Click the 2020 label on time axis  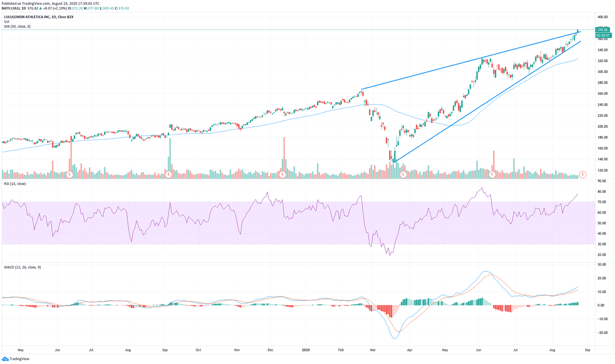click(306, 350)
